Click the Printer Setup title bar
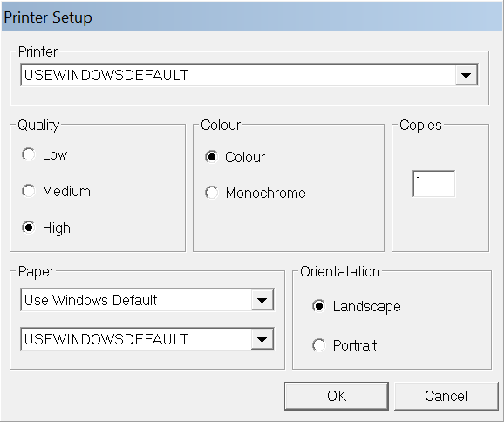The height and width of the screenshot is (422, 504). click(252, 17)
